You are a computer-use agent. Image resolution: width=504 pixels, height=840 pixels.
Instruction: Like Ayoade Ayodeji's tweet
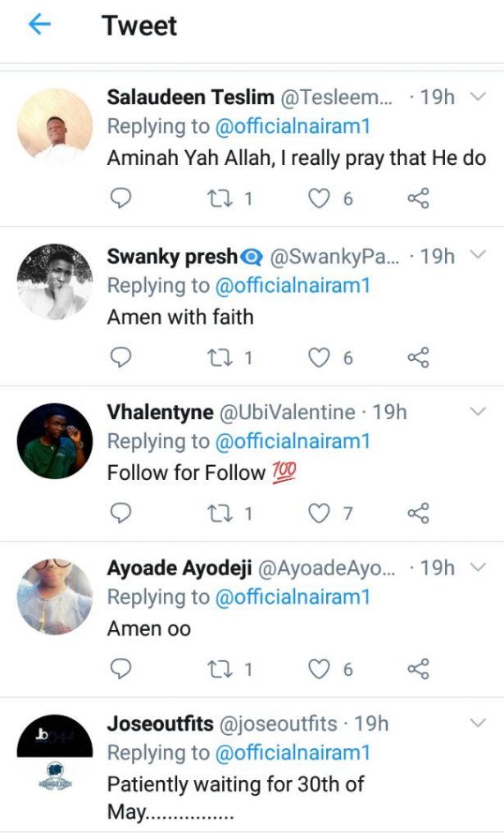click(x=318, y=669)
